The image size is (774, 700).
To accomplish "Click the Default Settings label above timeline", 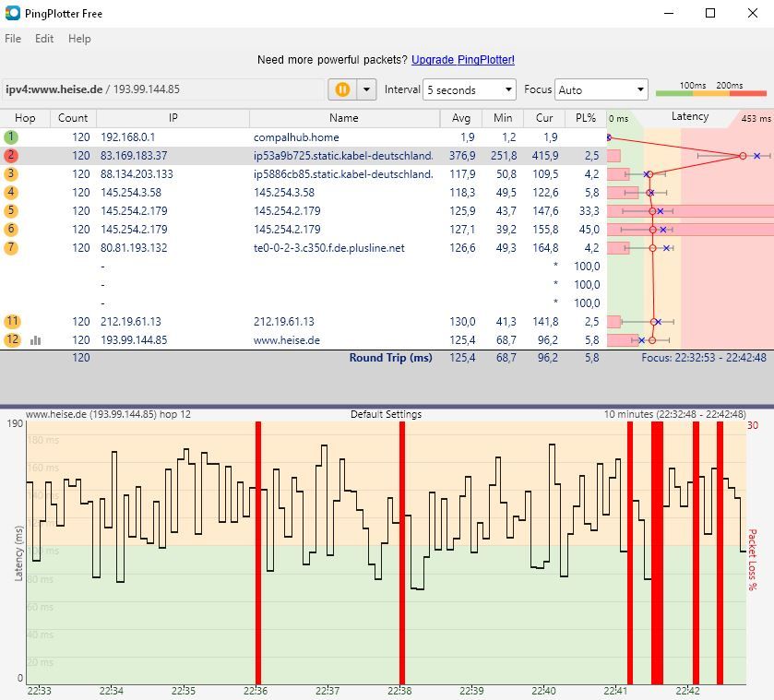I will pos(386,414).
